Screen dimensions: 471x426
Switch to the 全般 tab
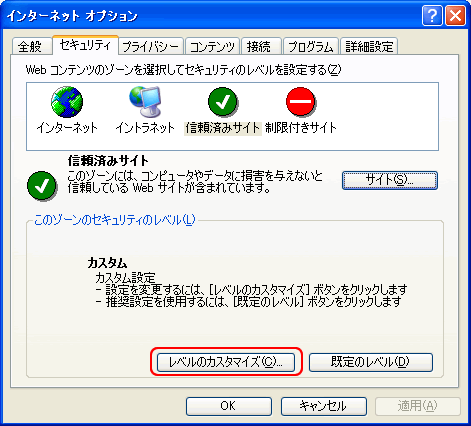[x=32, y=46]
